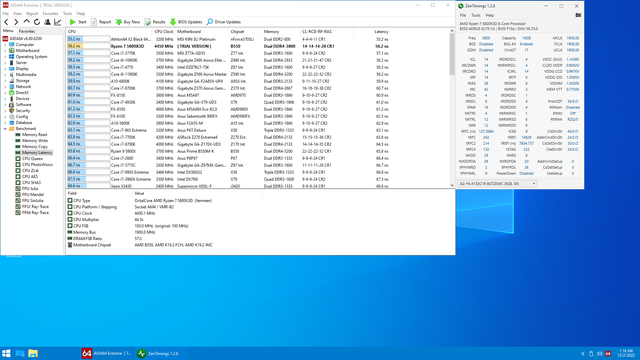Select the Memory Read benchmark
This screenshot has width=640, height=360.
pyautogui.click(x=34, y=135)
